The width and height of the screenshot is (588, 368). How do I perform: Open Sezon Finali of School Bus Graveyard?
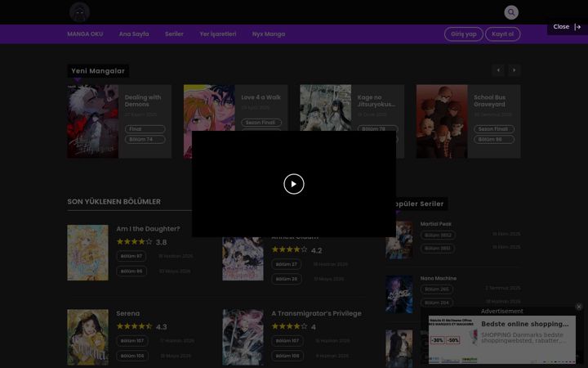494,129
